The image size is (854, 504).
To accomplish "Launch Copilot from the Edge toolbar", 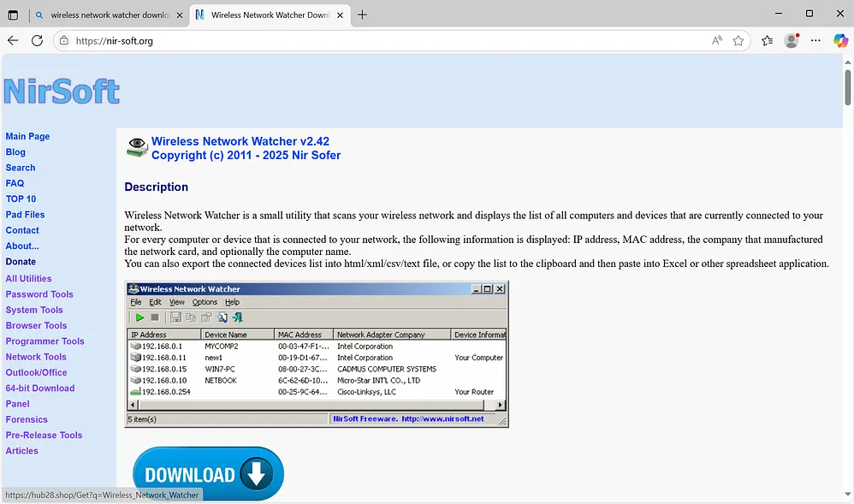I will click(x=840, y=39).
